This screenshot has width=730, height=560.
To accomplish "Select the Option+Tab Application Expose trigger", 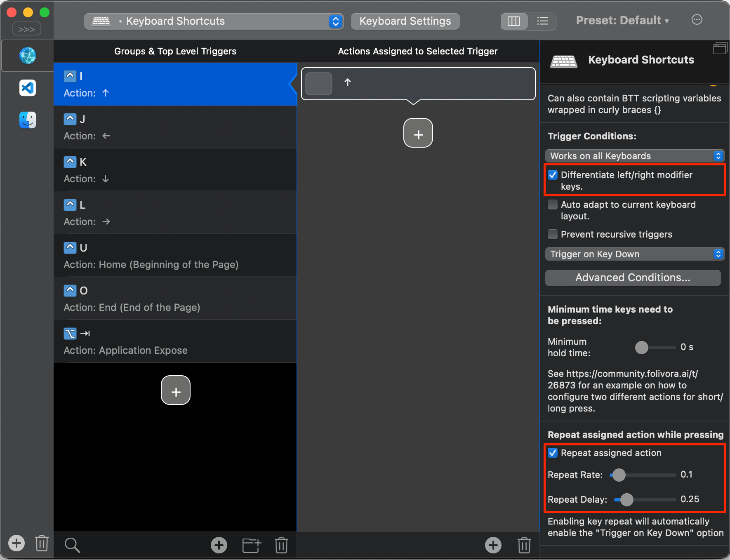I will pos(175,341).
